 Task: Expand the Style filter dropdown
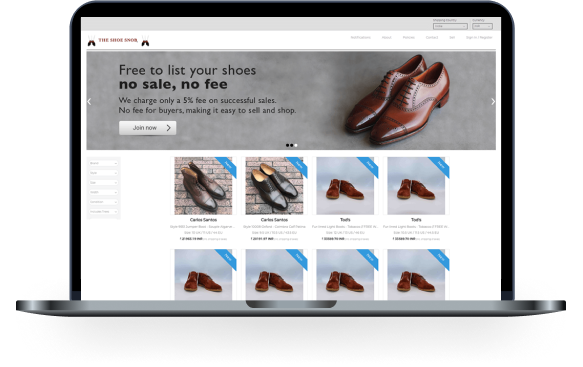click(103, 173)
